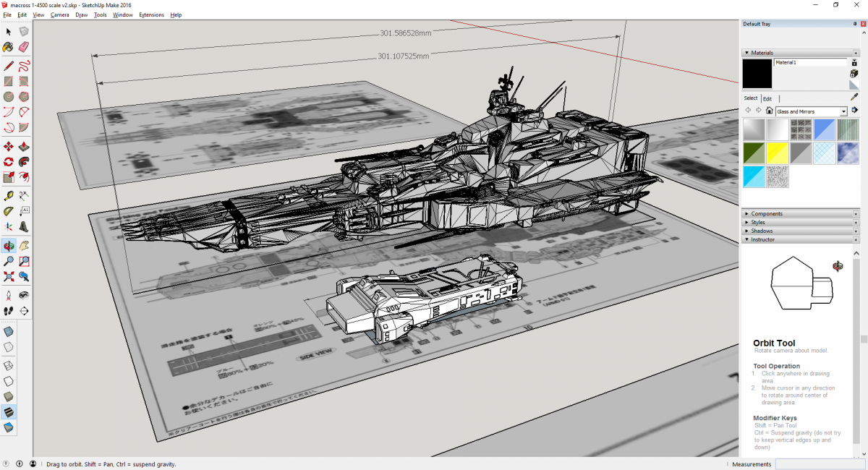Pick the Circle tool

point(9,96)
